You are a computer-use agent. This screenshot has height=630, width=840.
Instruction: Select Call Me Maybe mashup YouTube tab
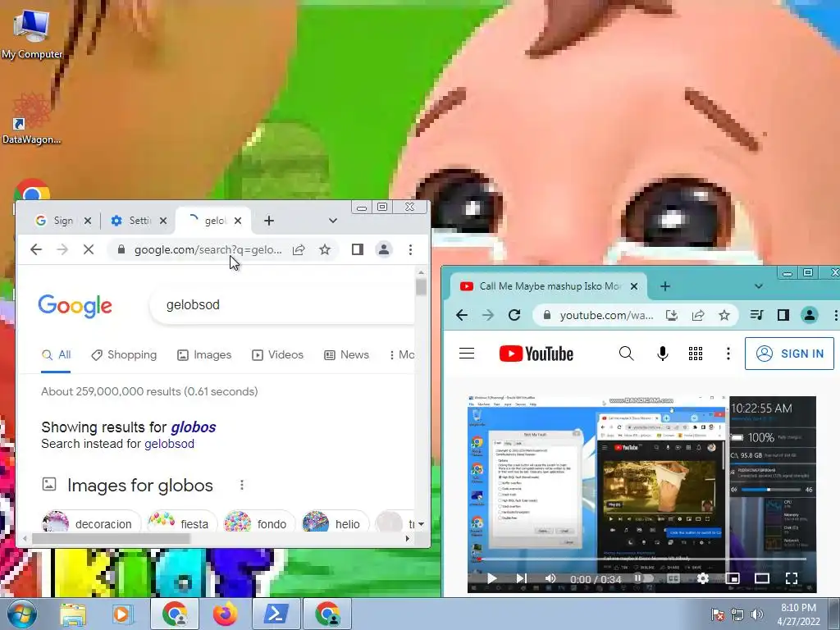pyautogui.click(x=549, y=286)
